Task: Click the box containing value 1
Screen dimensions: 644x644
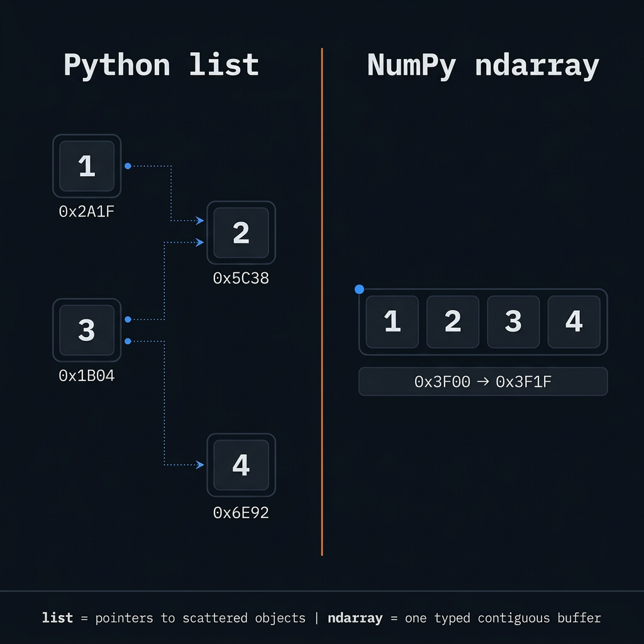Action: pyautogui.click(x=86, y=166)
